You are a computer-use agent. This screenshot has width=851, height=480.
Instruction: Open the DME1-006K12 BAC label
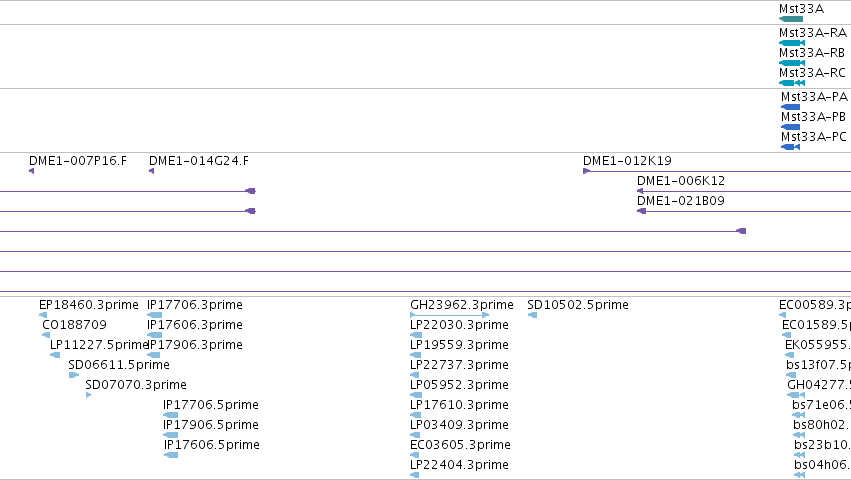click(681, 181)
